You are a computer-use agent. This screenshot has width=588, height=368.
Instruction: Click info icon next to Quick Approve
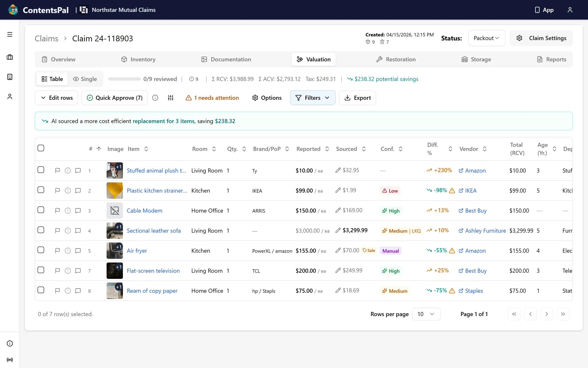point(155,98)
